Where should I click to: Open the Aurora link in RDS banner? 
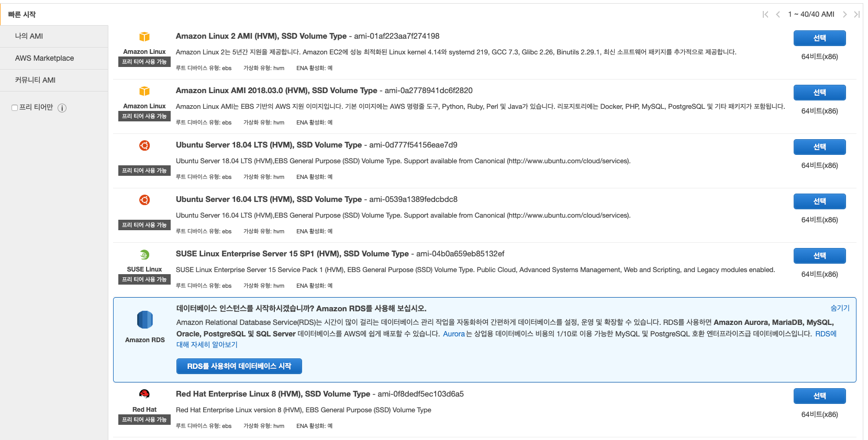point(454,334)
